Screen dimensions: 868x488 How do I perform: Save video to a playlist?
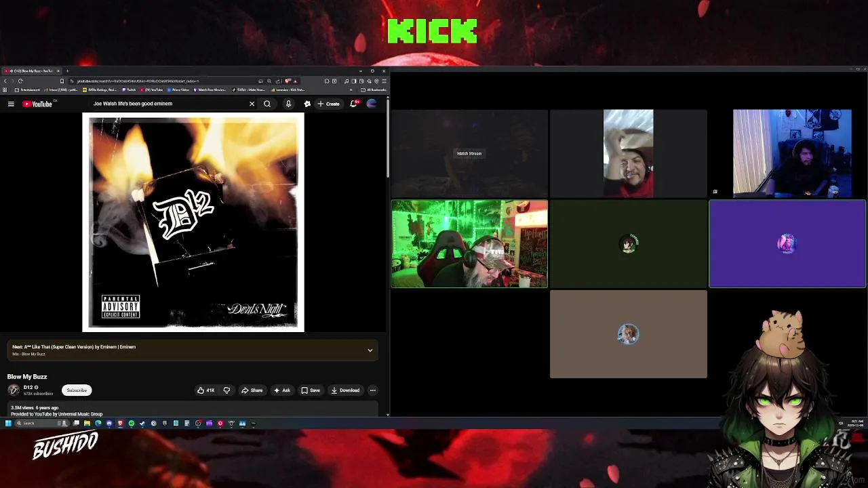click(x=311, y=390)
